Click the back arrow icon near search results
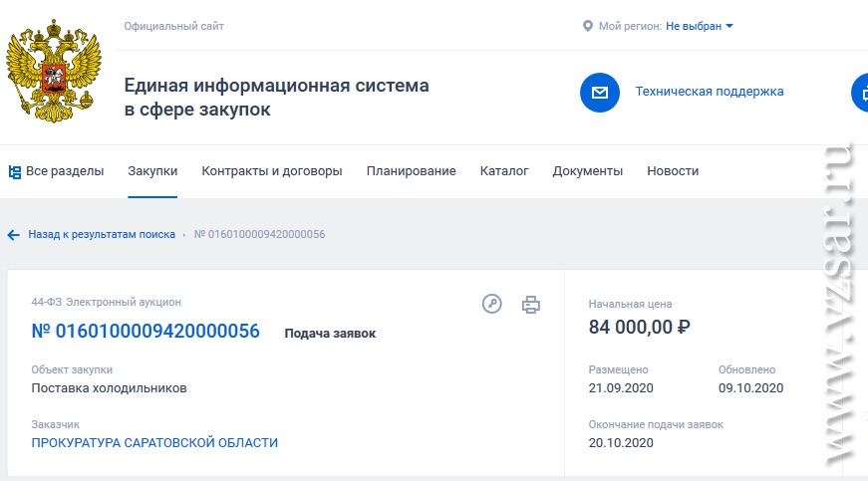868x481 pixels. coord(14,235)
